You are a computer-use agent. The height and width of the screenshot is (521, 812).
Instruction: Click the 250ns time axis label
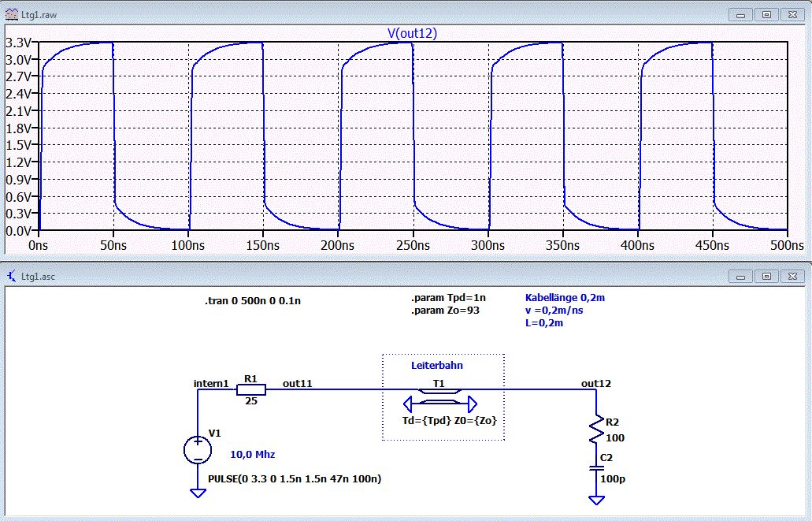(x=413, y=245)
